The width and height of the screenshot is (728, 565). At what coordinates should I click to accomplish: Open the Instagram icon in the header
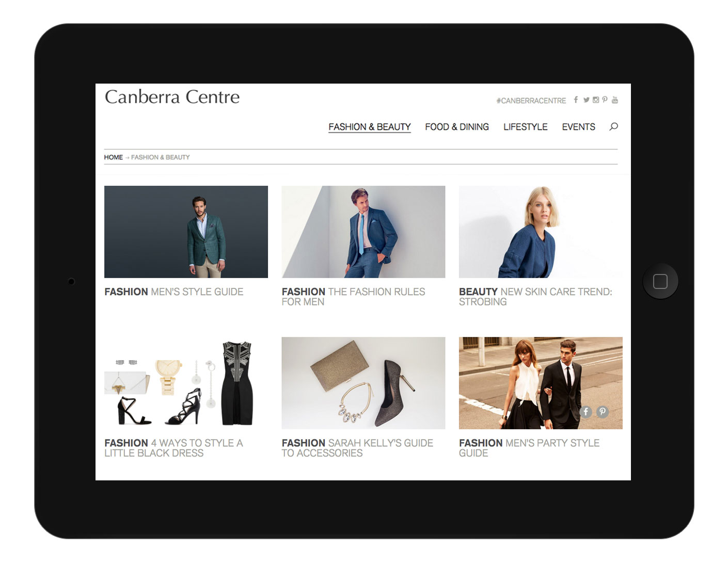pos(596,100)
